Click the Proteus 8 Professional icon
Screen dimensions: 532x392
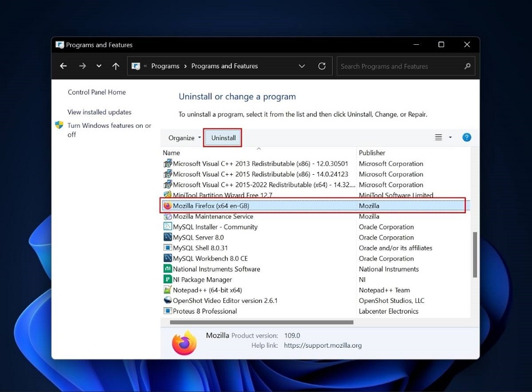pos(167,311)
